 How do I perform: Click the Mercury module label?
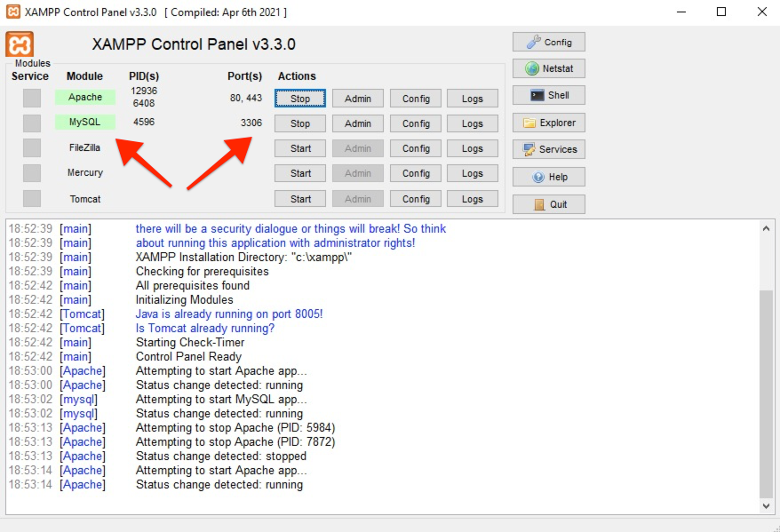coord(85,172)
